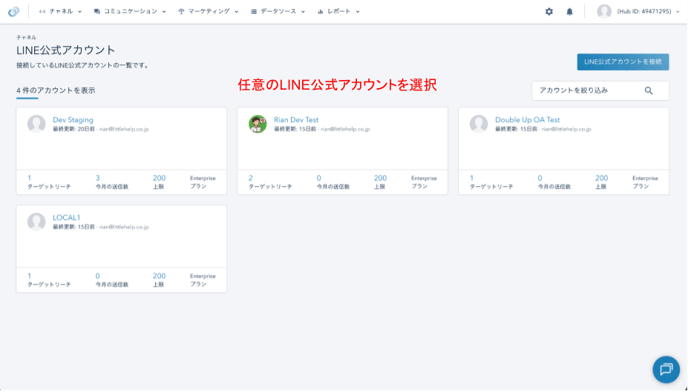Click LOCAL1 target reach value 1
Viewport: 688px width, 392px height.
pyautogui.click(x=29, y=276)
